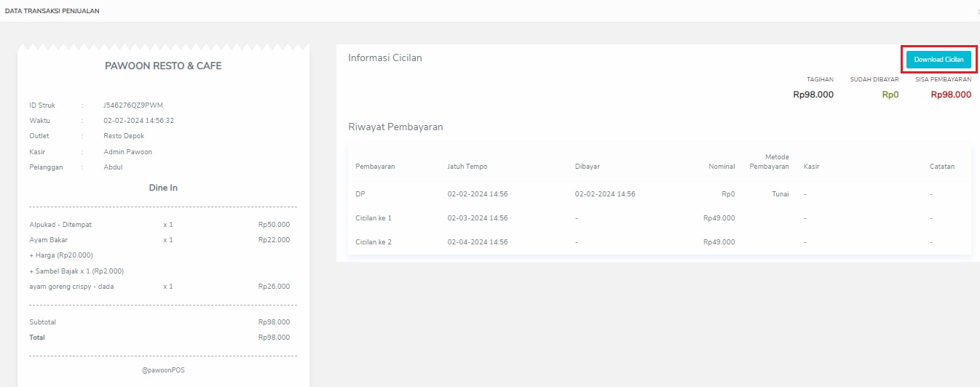Image resolution: width=980 pixels, height=387 pixels.
Task: Click the Rp0 nominal in DP row
Action: point(728,194)
